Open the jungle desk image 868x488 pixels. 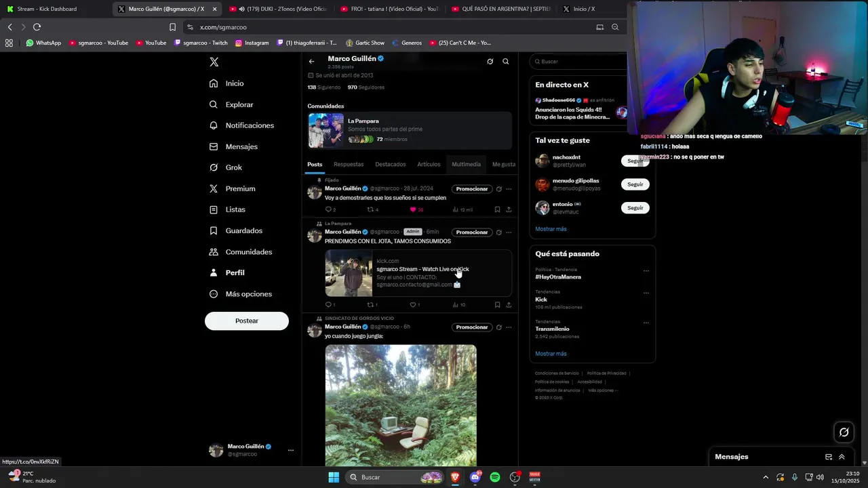point(401,405)
